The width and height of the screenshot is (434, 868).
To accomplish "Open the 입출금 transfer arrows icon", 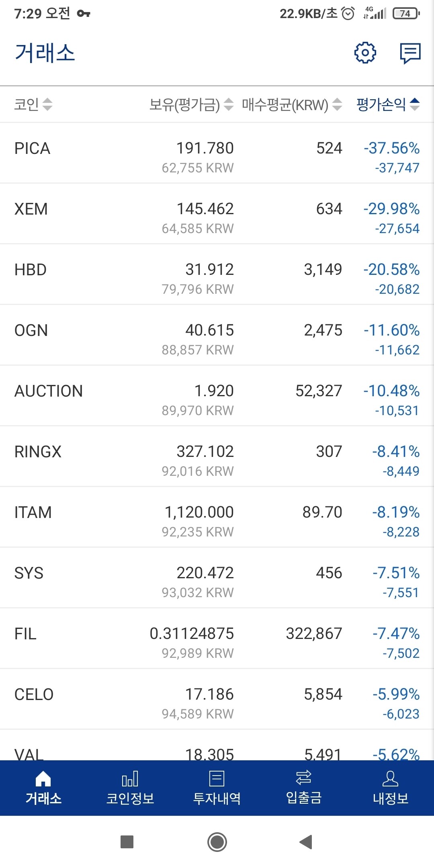I will tap(304, 778).
